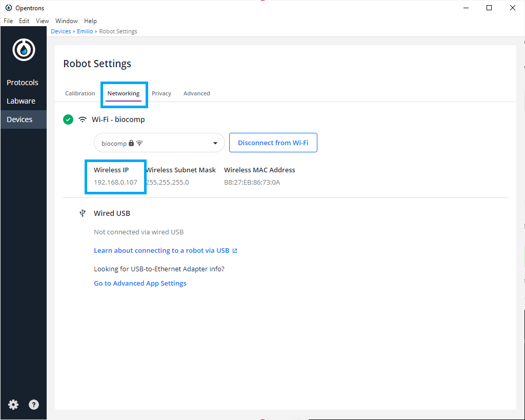Screen dimensions: 525x420
Task: Click the Wireless MAC Address label
Action: (x=259, y=170)
